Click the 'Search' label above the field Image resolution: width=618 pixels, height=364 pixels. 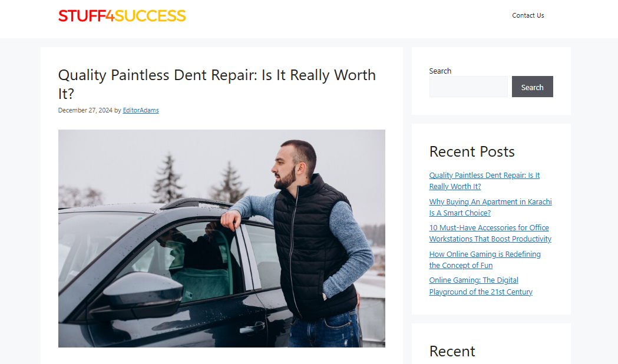click(x=440, y=71)
